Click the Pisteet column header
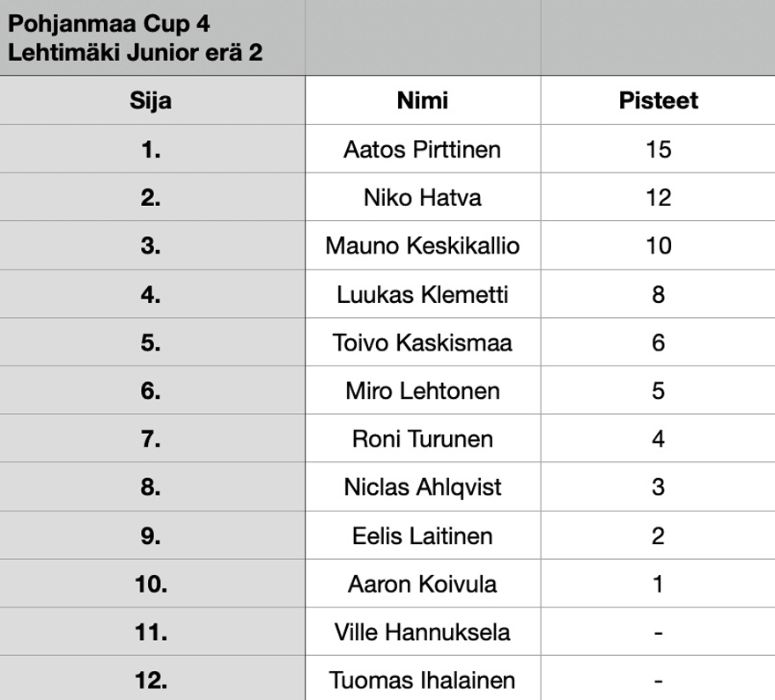The width and height of the screenshot is (775, 700). [659, 100]
